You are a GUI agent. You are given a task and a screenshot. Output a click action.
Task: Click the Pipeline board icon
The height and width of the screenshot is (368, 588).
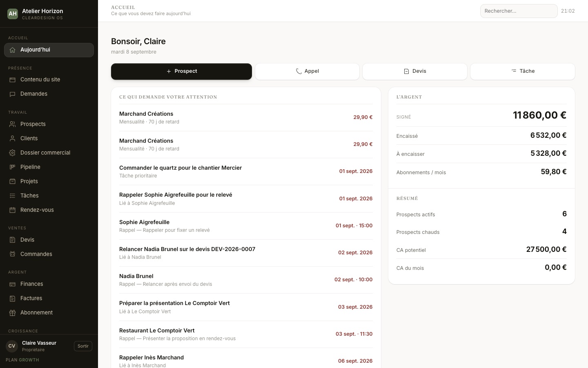[12, 167]
